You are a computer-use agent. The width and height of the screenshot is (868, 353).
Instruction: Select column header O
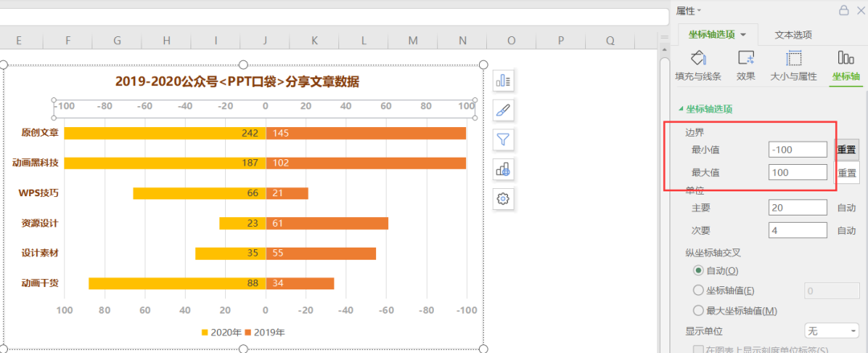(x=511, y=40)
